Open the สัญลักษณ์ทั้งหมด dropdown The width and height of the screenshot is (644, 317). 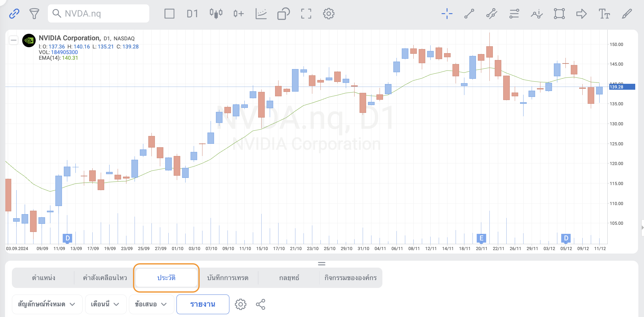pos(47,304)
